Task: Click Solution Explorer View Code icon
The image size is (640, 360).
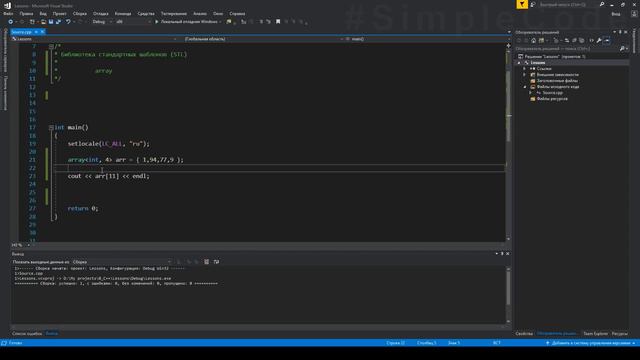Action: (591, 40)
